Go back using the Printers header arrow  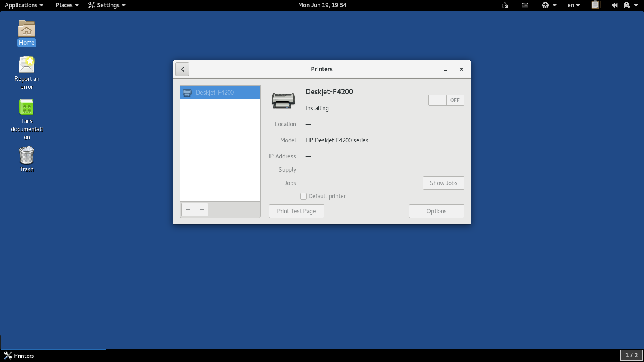[182, 69]
